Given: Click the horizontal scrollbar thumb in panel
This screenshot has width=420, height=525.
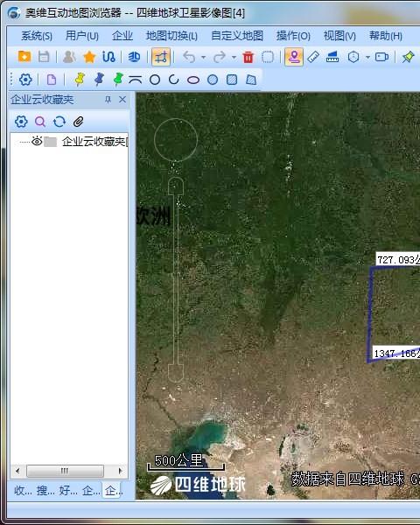Looking at the screenshot, I should (x=65, y=471).
